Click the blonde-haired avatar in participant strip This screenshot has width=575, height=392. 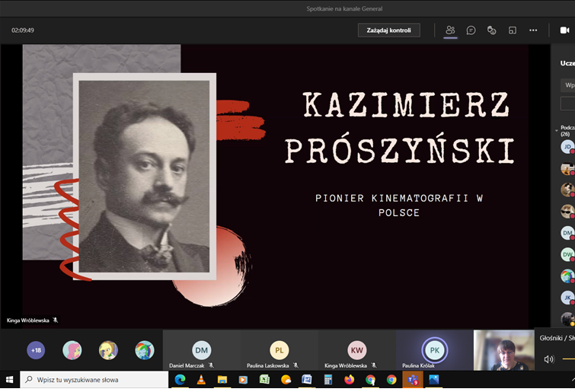pos(108,350)
